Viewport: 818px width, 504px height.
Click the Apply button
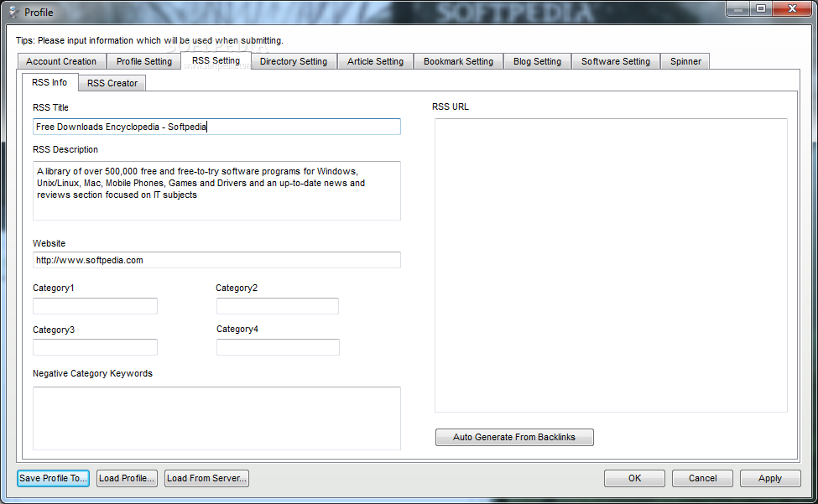[x=770, y=479]
